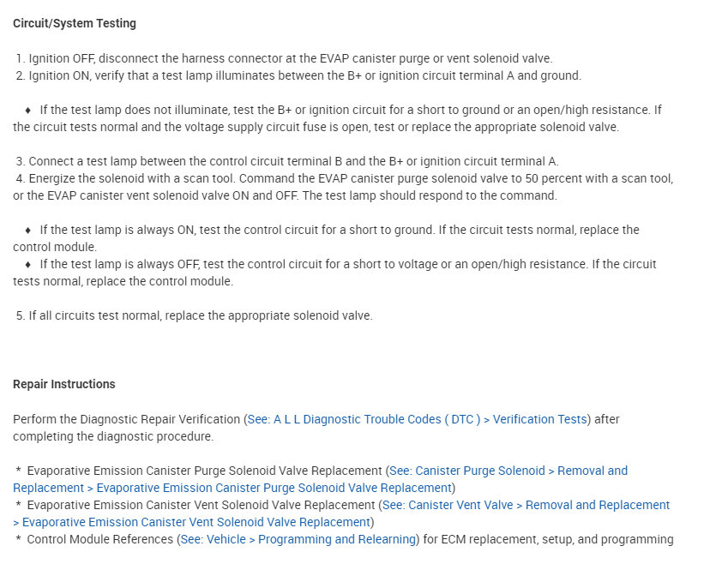The height and width of the screenshot is (588, 704).
Task: Click the 'Evaporative Emission Canister Vent Solenoid Valve Replacement' continuation link line
Action: (x=192, y=522)
